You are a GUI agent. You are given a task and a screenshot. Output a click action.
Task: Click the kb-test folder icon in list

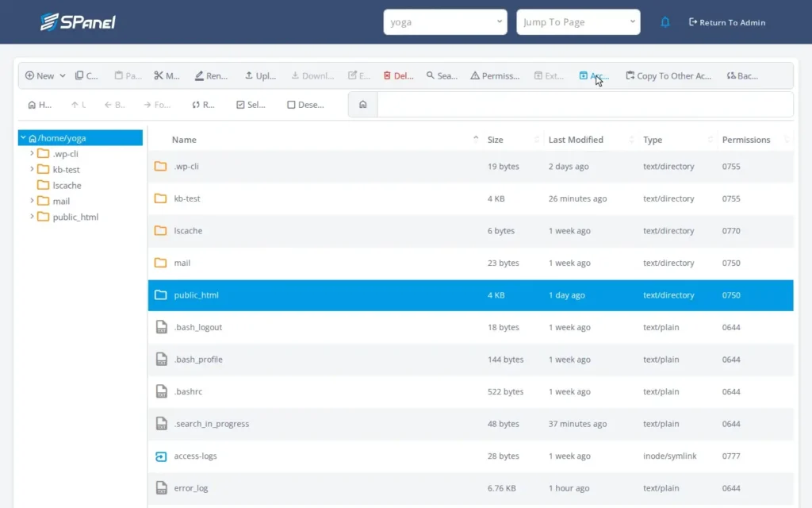point(160,198)
